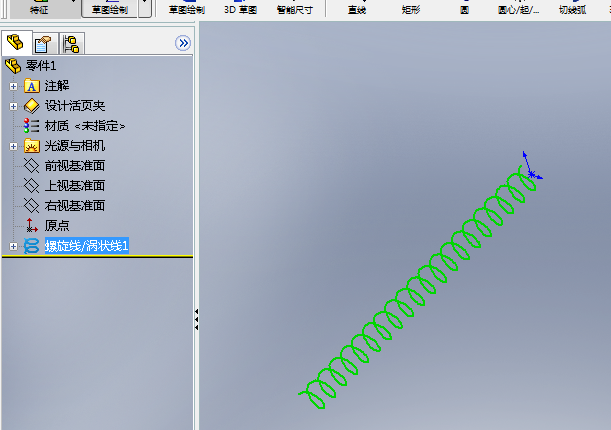Select the 上视基准面 top plane
Image resolution: width=611 pixels, height=430 pixels.
(x=75, y=185)
